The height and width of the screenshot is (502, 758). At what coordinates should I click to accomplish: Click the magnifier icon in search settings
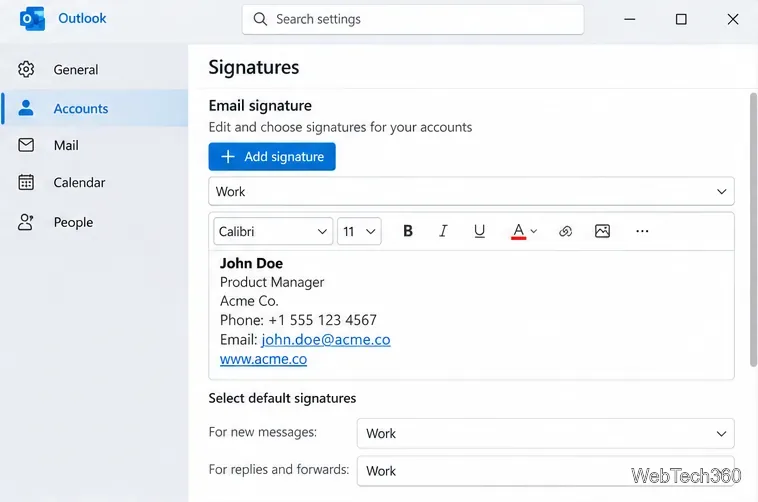point(260,19)
